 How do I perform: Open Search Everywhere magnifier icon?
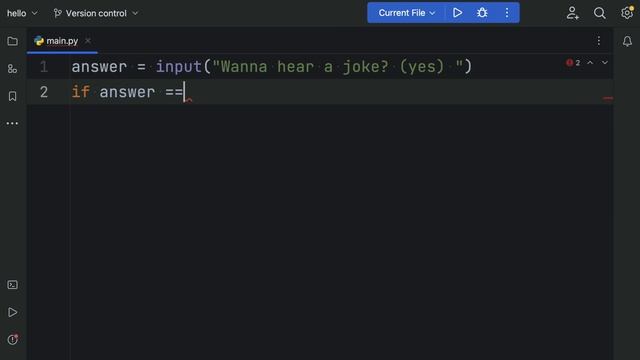pos(600,13)
